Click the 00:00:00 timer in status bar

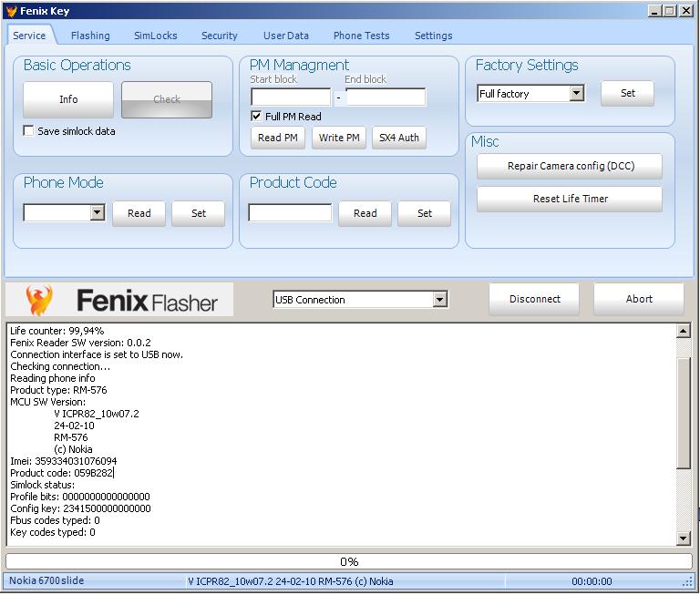[592, 581]
